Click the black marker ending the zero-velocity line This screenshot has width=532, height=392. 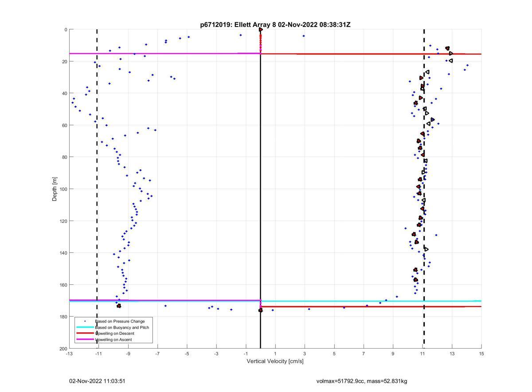coord(260,310)
